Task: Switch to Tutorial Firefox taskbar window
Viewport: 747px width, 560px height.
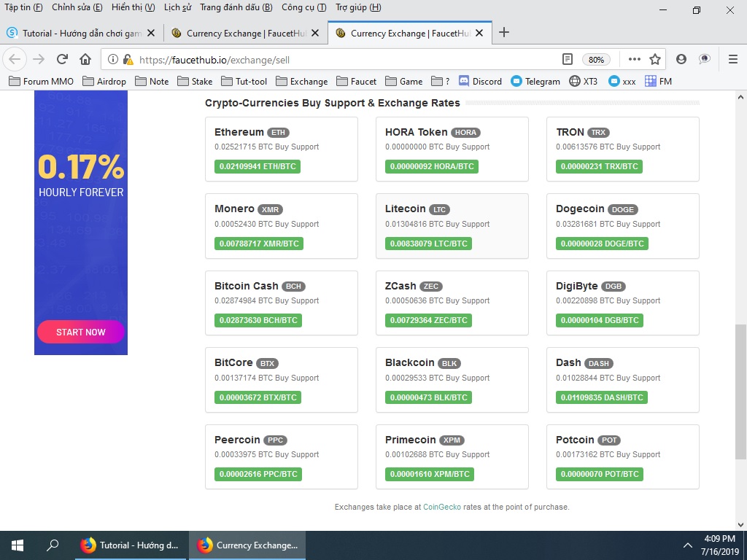Action: click(x=131, y=545)
